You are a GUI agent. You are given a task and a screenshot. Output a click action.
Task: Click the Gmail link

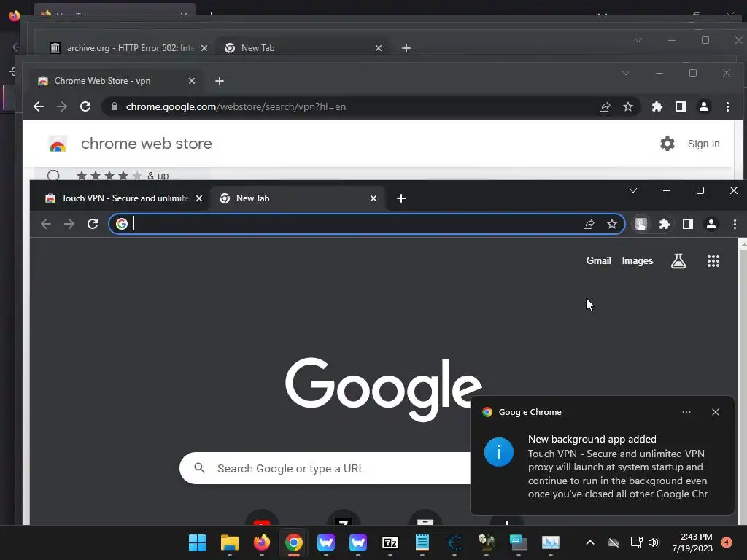pos(598,260)
